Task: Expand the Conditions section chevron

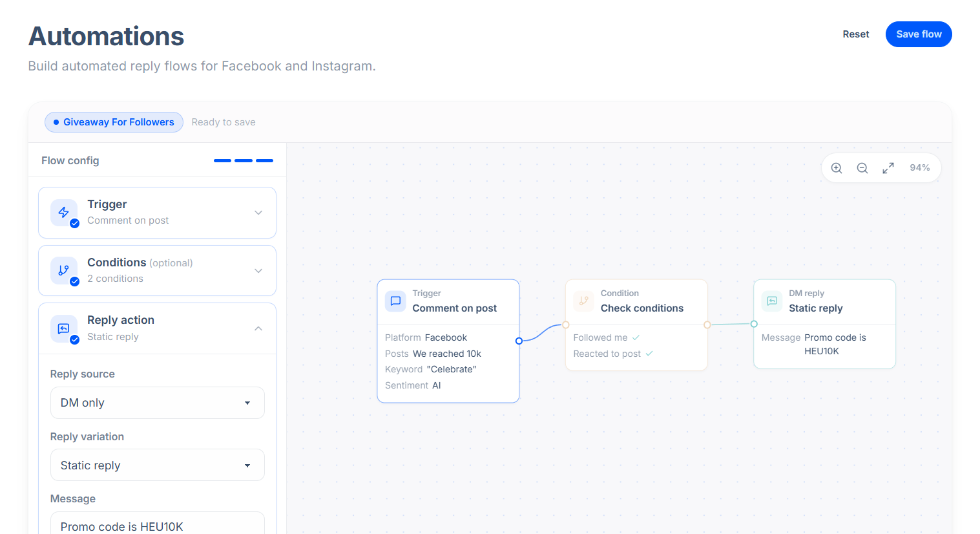Action: pos(258,271)
